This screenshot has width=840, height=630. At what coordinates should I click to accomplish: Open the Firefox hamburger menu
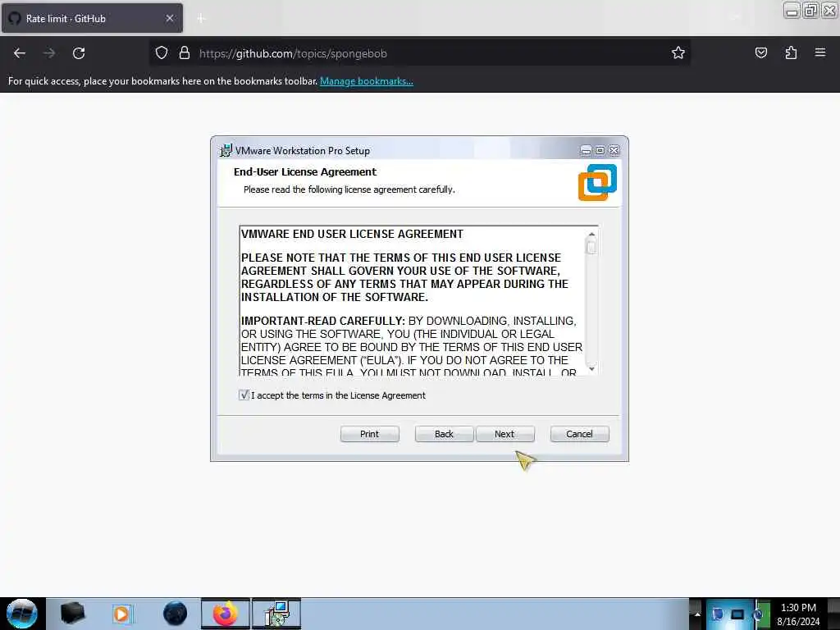tap(820, 52)
